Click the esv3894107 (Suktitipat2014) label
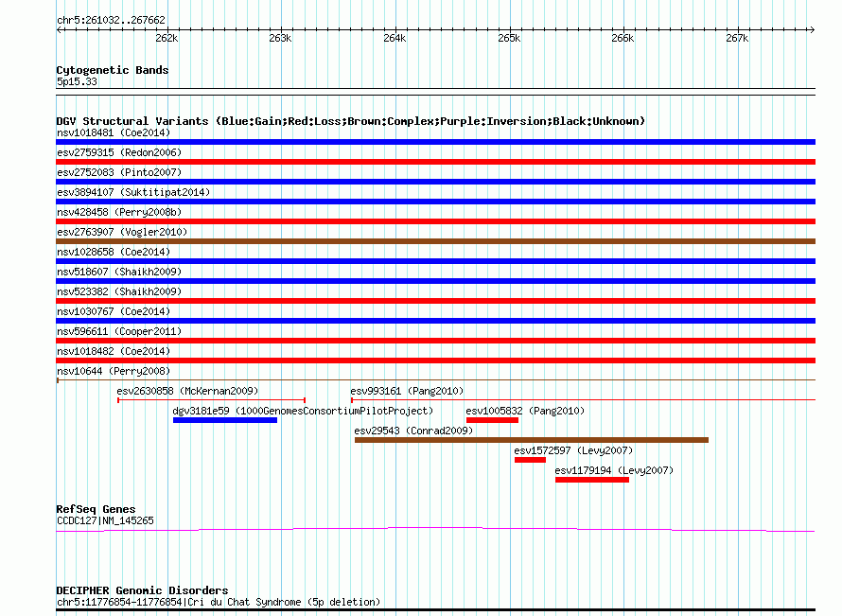Viewport: 842px width, 616px height. point(133,192)
